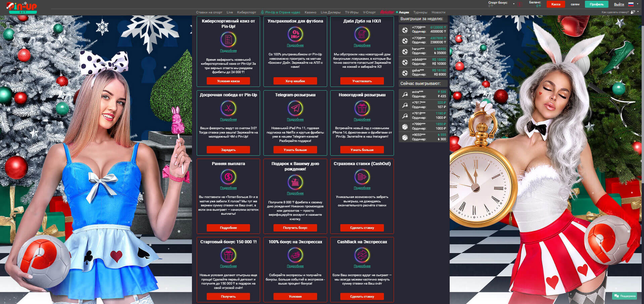644x304 pixels.
Task: Click the football ultra-cashback card icon
Action: click(x=295, y=34)
